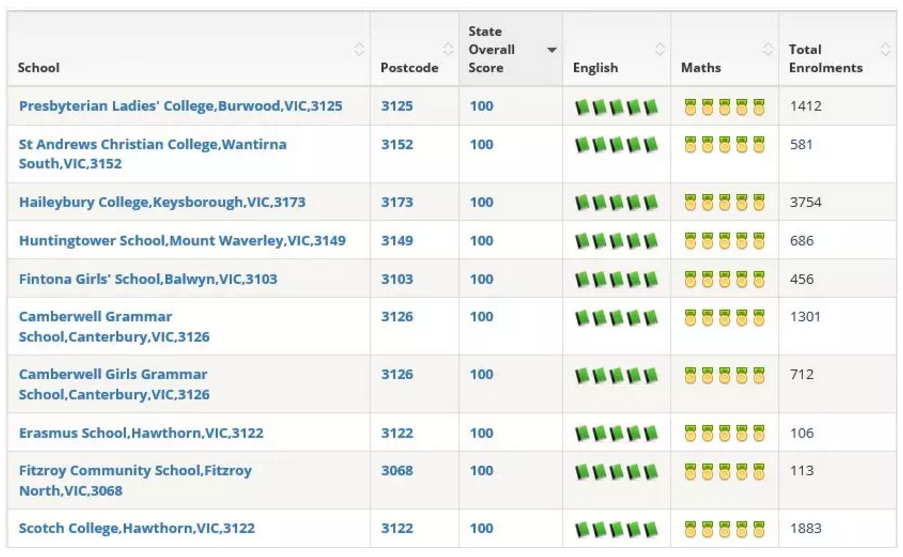Image resolution: width=903 pixels, height=557 pixels.
Task: Click the Total Enrolments header text
Action: click(x=826, y=59)
